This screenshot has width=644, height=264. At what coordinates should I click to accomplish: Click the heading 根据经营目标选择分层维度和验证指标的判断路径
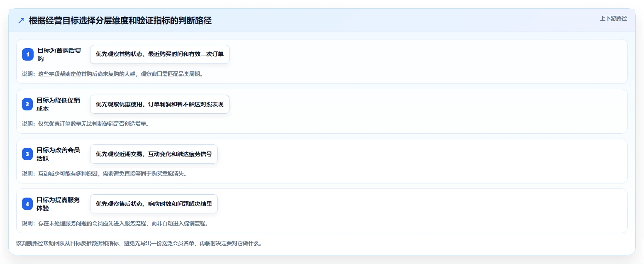tap(120, 21)
